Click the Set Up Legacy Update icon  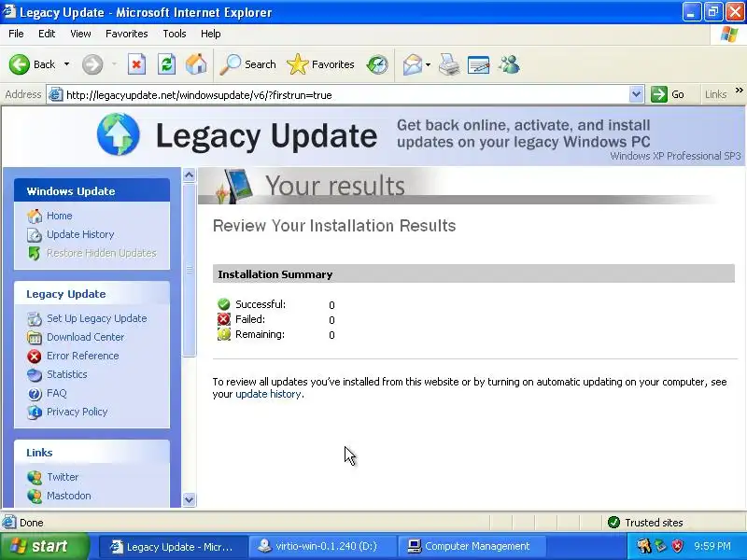tap(35, 318)
